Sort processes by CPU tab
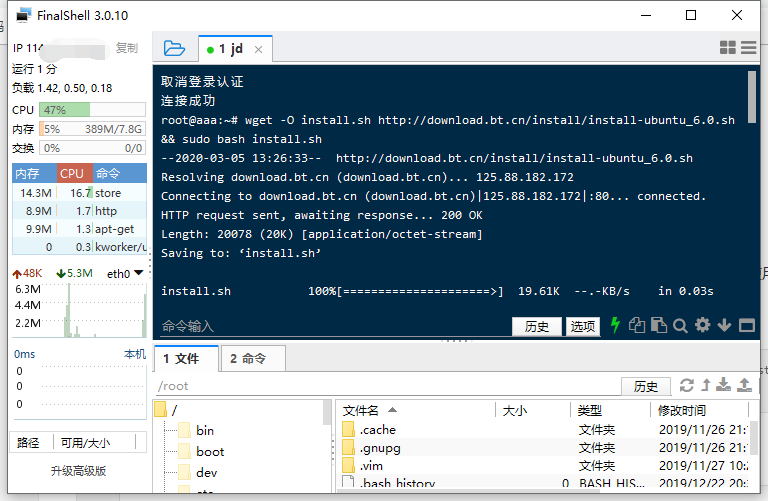The height and width of the screenshot is (501, 768). [74, 173]
